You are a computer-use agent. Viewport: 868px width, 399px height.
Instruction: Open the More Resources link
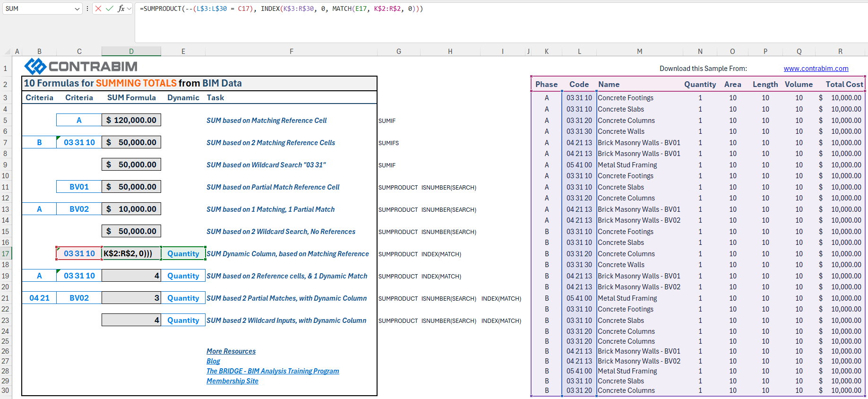point(231,351)
